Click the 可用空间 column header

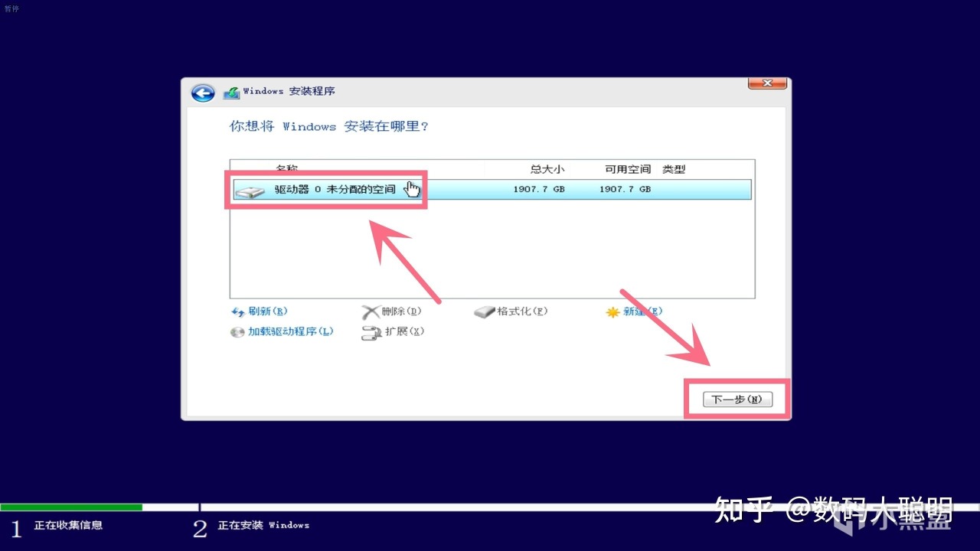click(x=628, y=169)
